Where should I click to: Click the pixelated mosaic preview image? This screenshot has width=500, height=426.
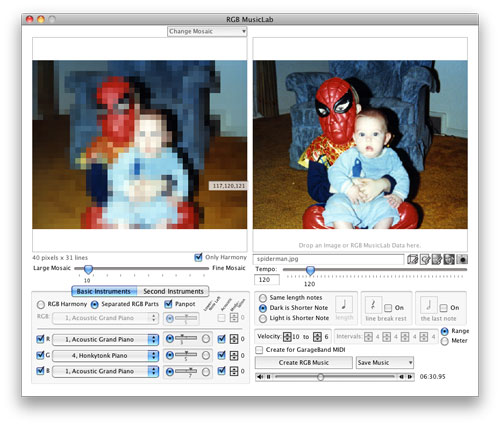click(140, 144)
